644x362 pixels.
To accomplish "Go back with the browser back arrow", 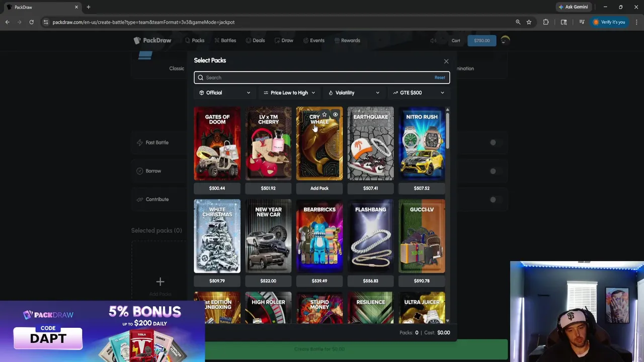I will coord(7,22).
